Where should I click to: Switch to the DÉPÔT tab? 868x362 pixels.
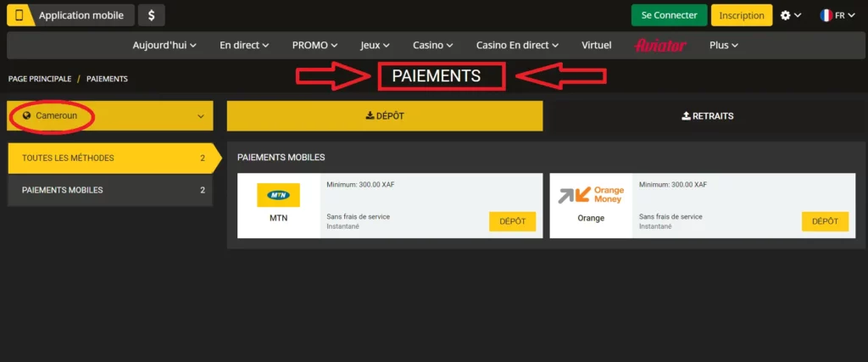click(385, 115)
